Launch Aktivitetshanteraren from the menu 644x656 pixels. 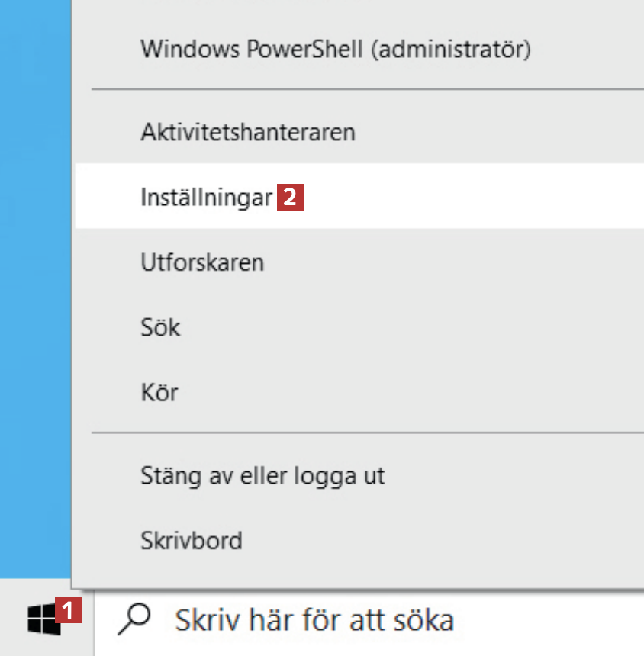click(x=248, y=133)
